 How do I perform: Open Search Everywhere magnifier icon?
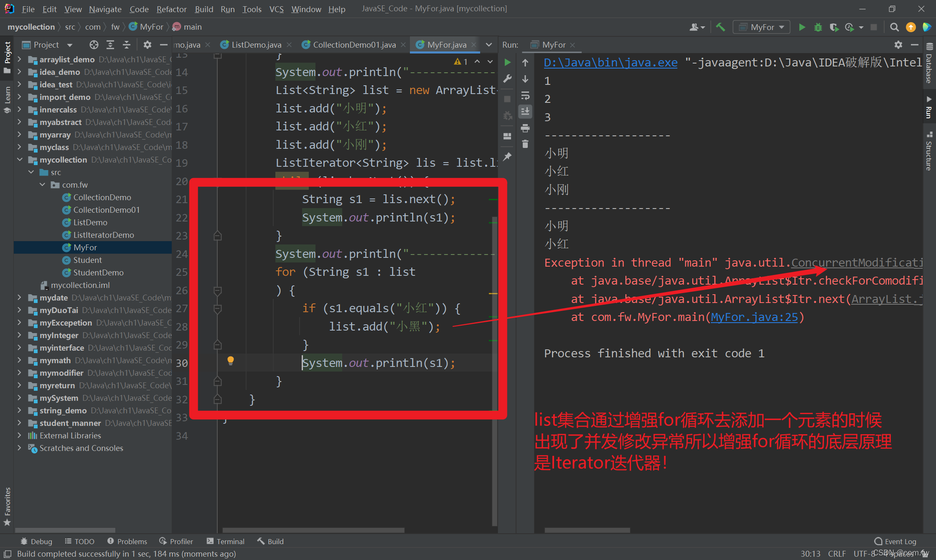click(x=894, y=27)
